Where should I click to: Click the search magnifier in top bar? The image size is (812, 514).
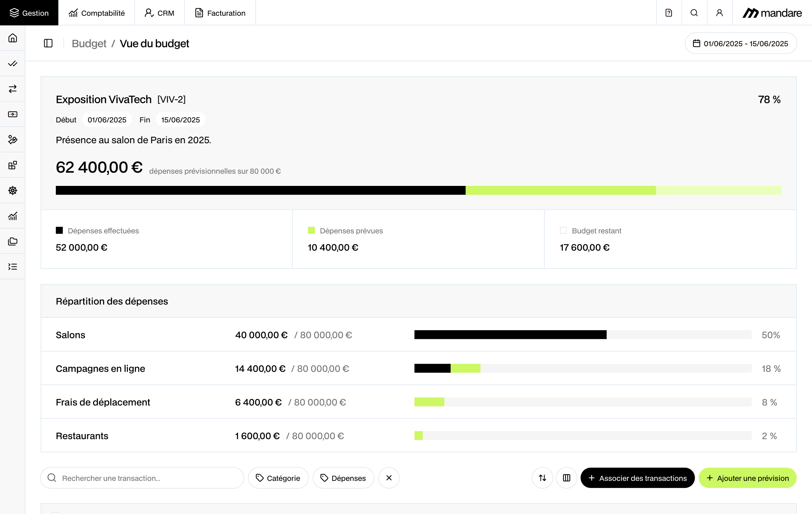(694, 13)
